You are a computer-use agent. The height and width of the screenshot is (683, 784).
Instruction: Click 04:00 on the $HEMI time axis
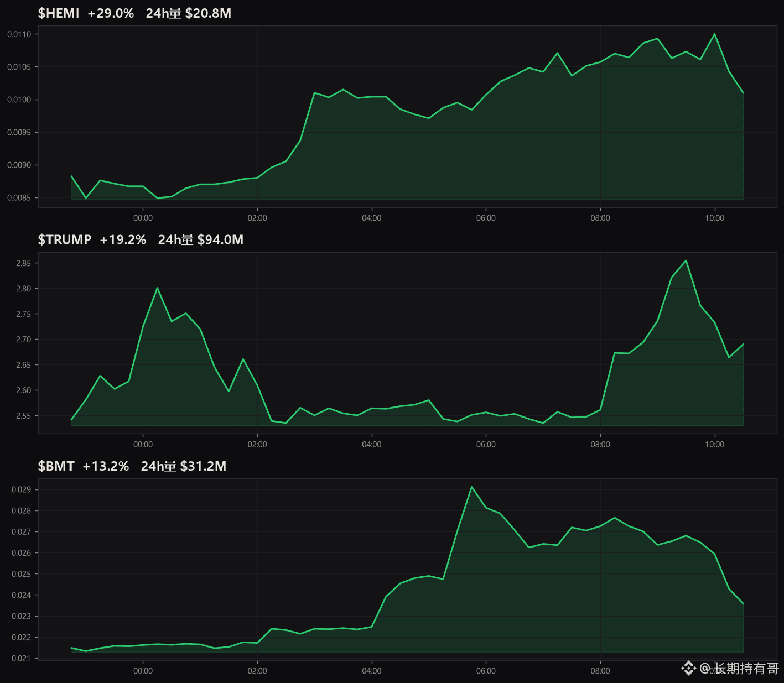[372, 218]
